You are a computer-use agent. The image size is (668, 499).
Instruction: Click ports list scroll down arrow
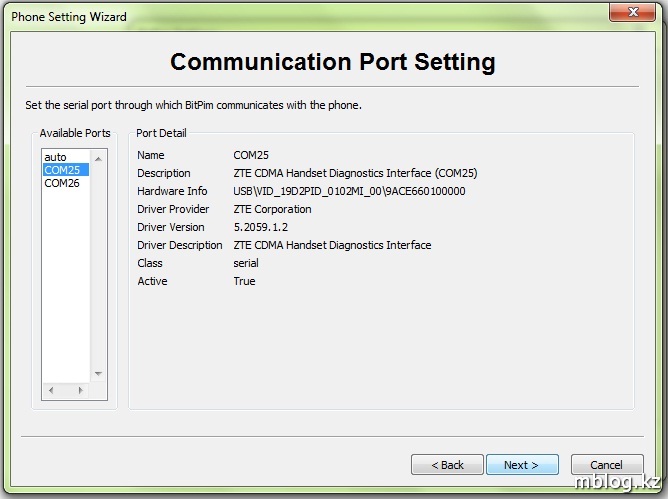[x=98, y=374]
